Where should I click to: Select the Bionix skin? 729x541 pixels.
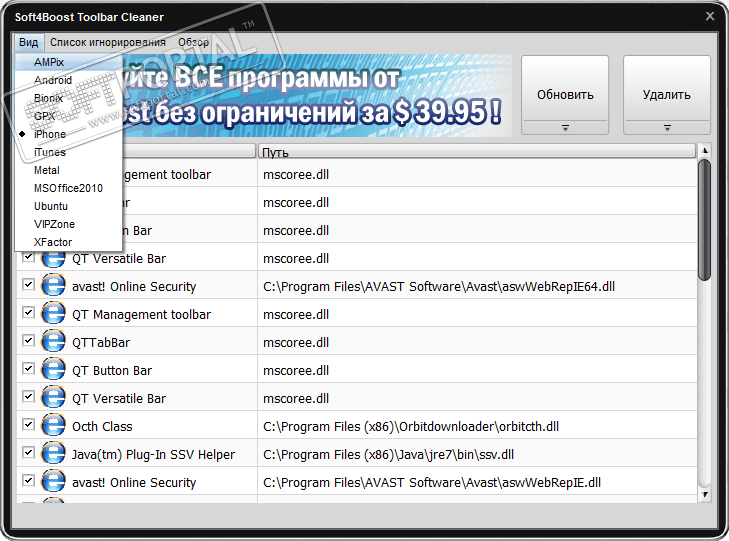pos(68,98)
